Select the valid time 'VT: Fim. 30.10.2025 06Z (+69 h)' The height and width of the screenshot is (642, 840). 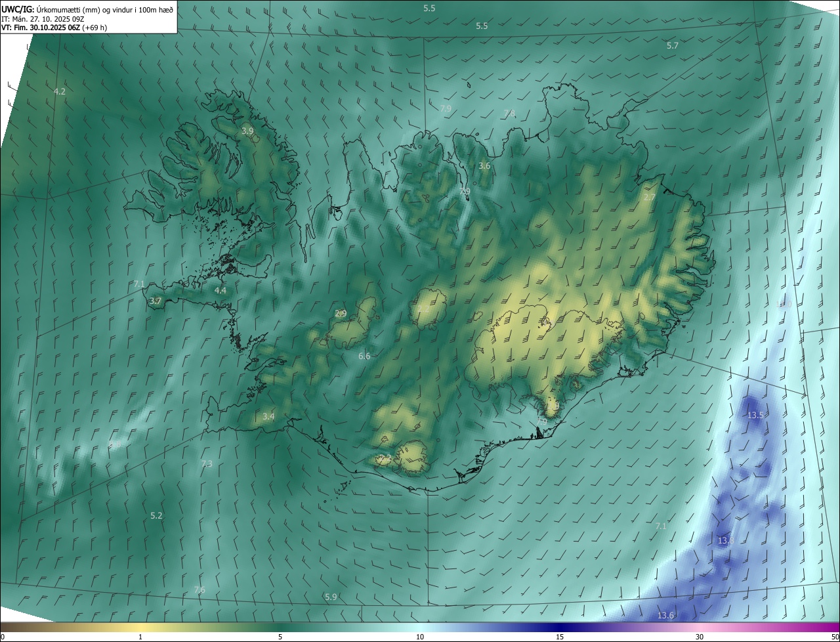54,28
